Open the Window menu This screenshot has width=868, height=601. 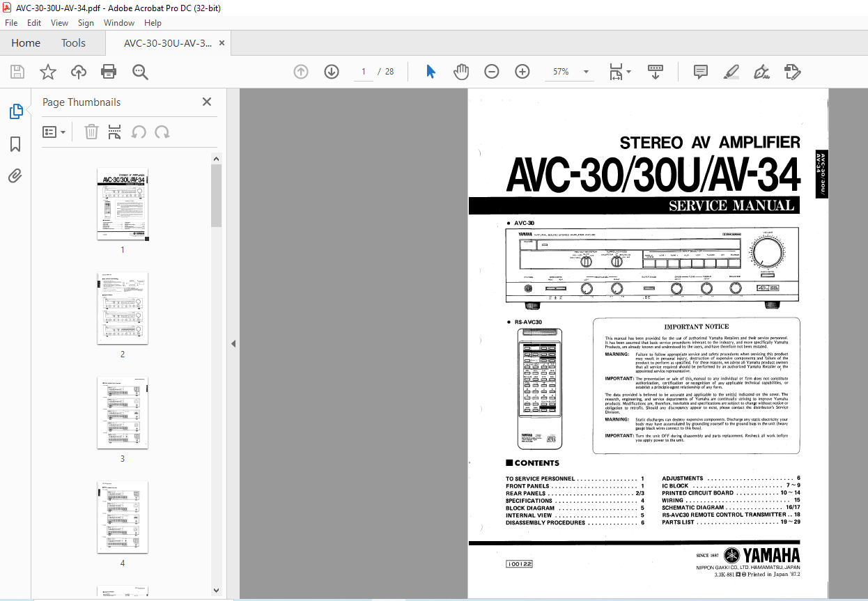pyautogui.click(x=119, y=23)
